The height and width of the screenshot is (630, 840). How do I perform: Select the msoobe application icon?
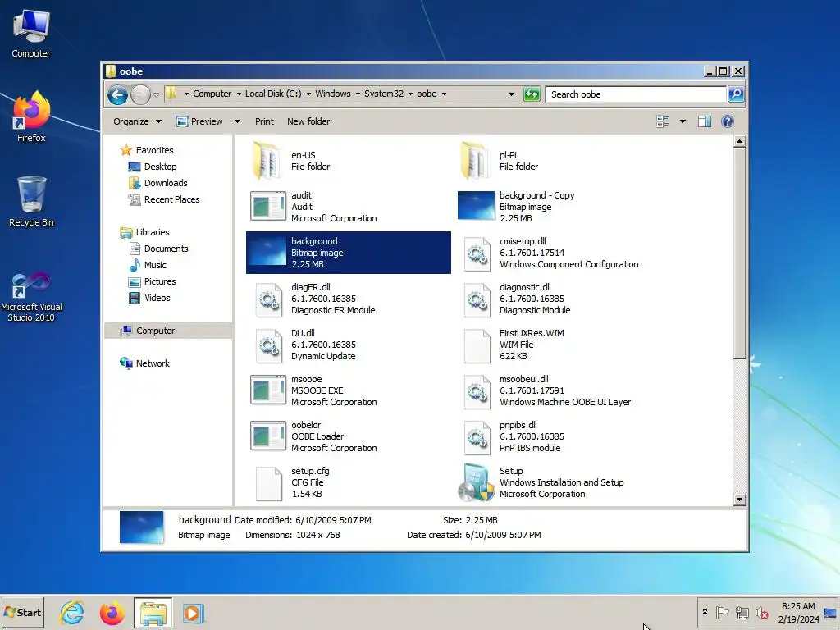pos(268,390)
